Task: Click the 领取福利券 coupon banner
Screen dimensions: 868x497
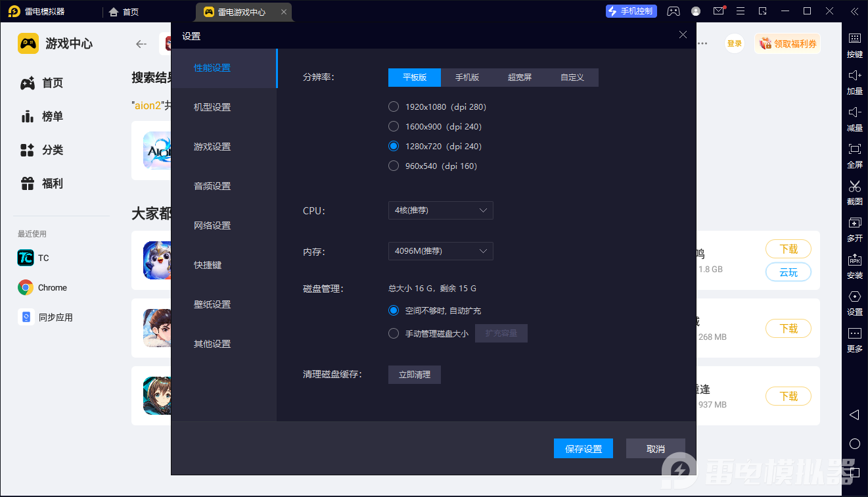Action: pyautogui.click(x=787, y=43)
